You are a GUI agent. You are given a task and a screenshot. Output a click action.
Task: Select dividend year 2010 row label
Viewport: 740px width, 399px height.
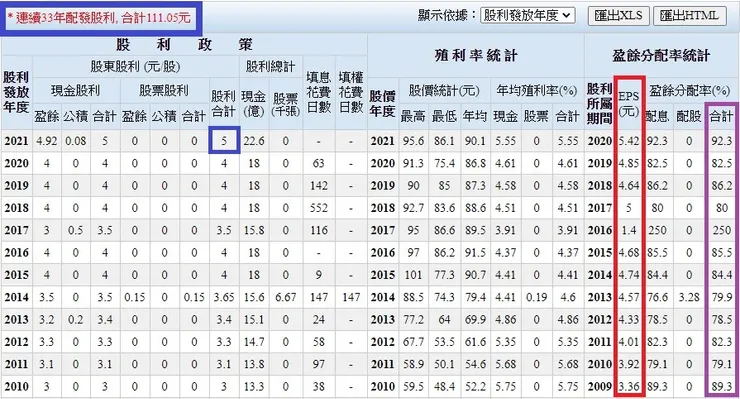[x=17, y=387]
